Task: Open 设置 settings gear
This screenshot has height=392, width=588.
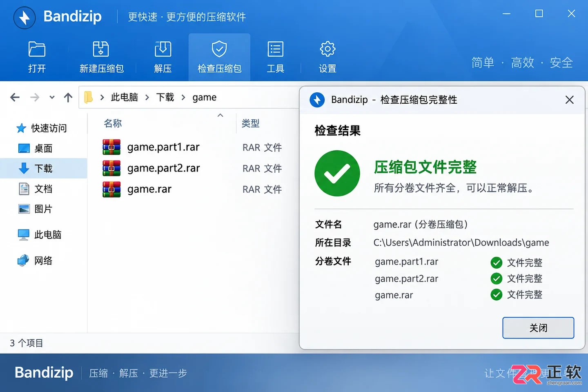Action: pos(327,57)
